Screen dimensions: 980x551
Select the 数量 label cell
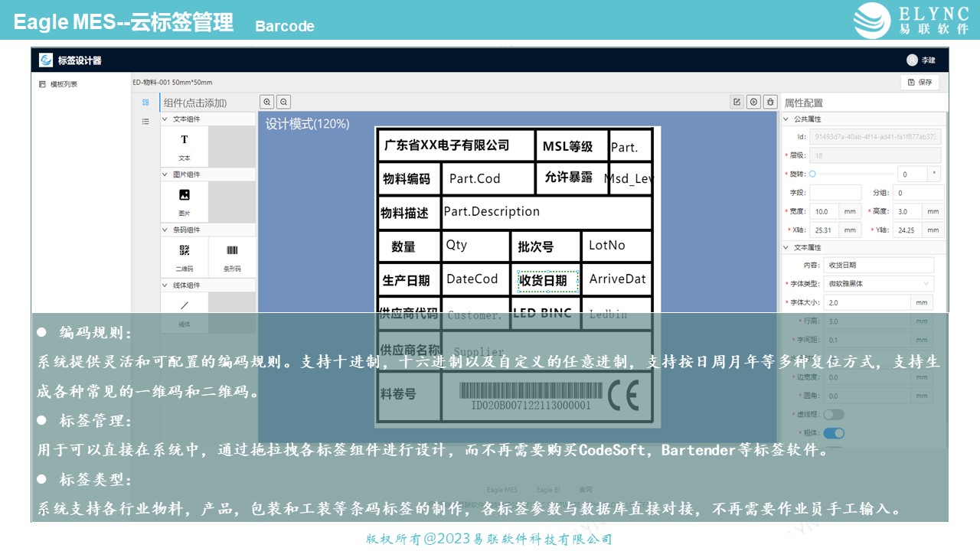403,247
